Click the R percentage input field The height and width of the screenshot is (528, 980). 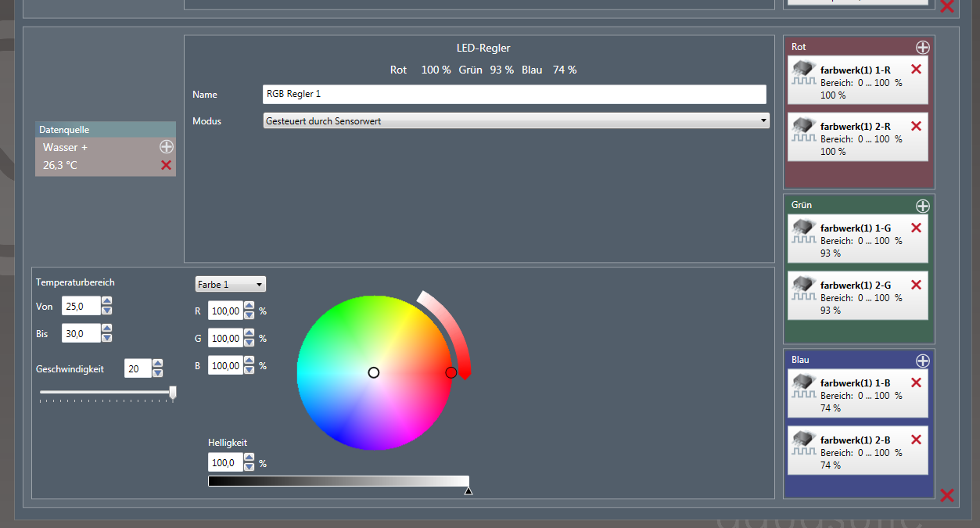[x=225, y=311]
